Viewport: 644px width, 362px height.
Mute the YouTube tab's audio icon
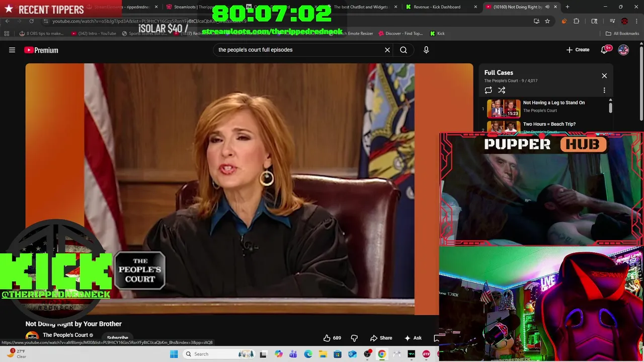[547, 7]
